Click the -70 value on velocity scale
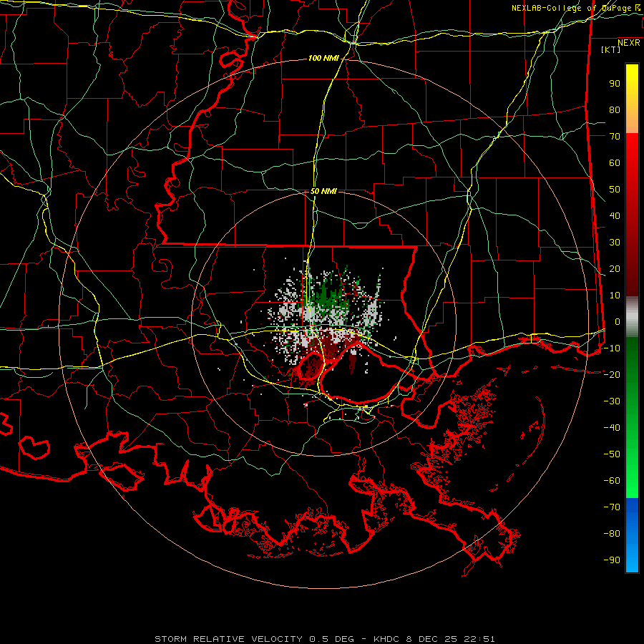 612,507
